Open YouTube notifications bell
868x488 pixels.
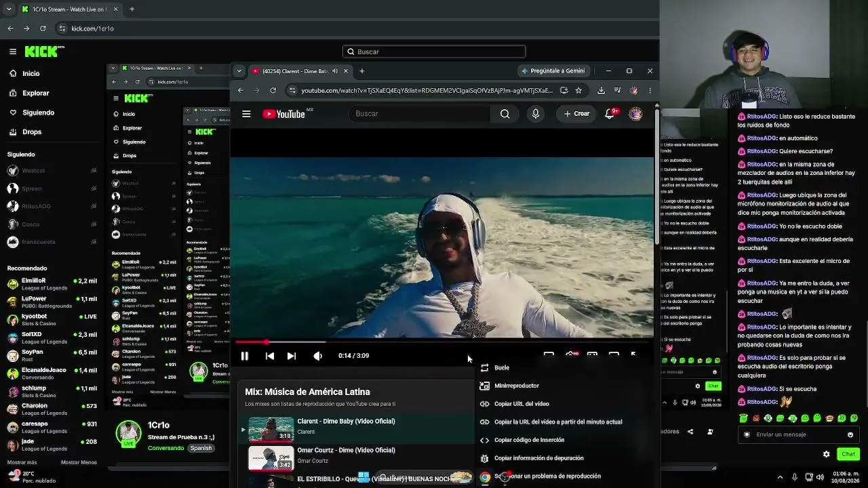[x=610, y=114]
